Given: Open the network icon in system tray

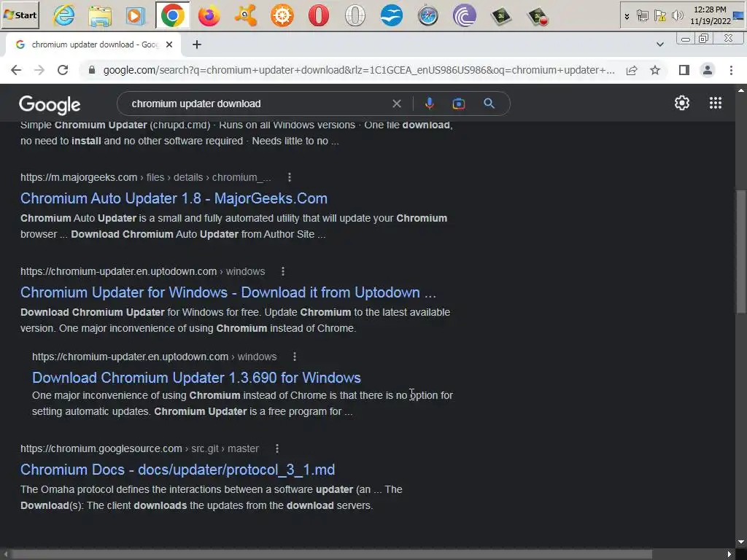Looking at the screenshot, I should point(642,16).
